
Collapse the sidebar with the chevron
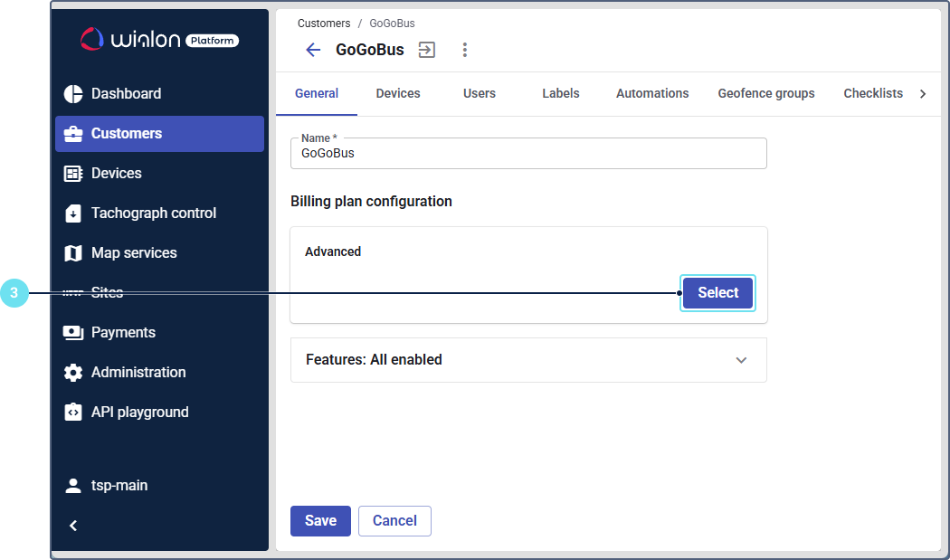click(x=73, y=526)
